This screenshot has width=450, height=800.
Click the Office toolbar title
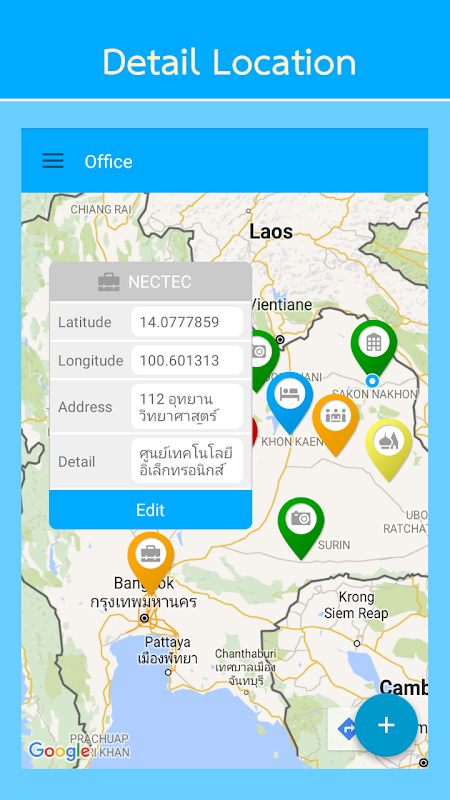pyautogui.click(x=108, y=161)
